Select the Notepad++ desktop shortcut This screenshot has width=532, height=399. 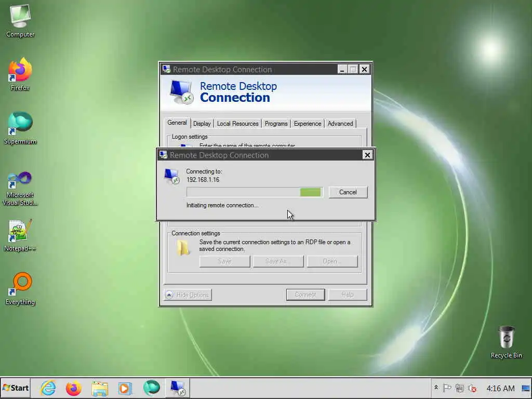pyautogui.click(x=20, y=235)
